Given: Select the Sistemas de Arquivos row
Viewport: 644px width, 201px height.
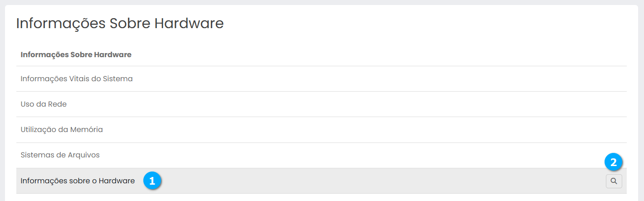Looking at the screenshot, I should [x=60, y=155].
